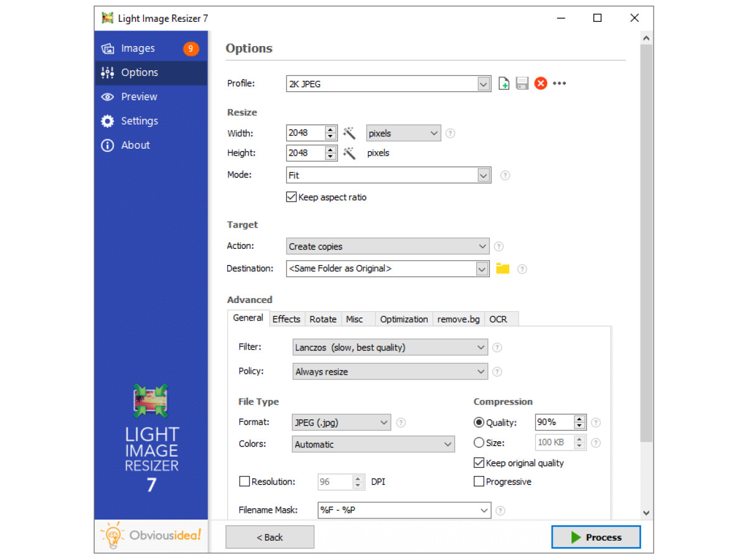This screenshot has height=560, width=747.
Task: Expand the Filename Mask dropdown
Action: [484, 510]
